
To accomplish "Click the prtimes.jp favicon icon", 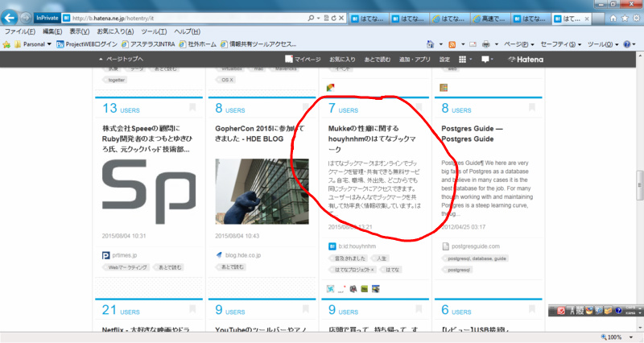I will coord(105,255).
